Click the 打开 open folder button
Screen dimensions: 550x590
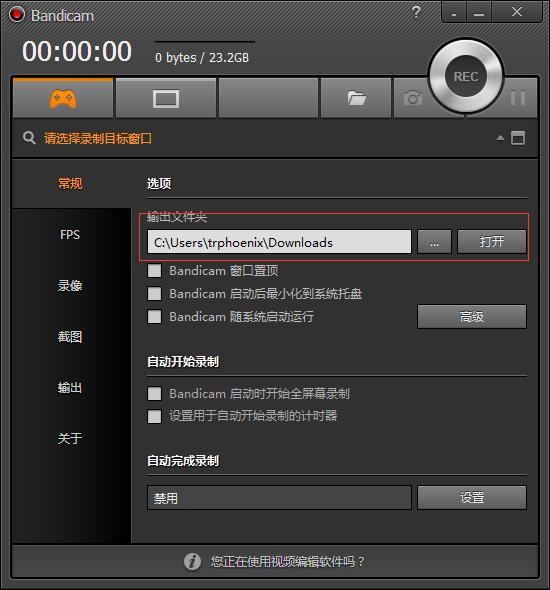click(x=492, y=242)
